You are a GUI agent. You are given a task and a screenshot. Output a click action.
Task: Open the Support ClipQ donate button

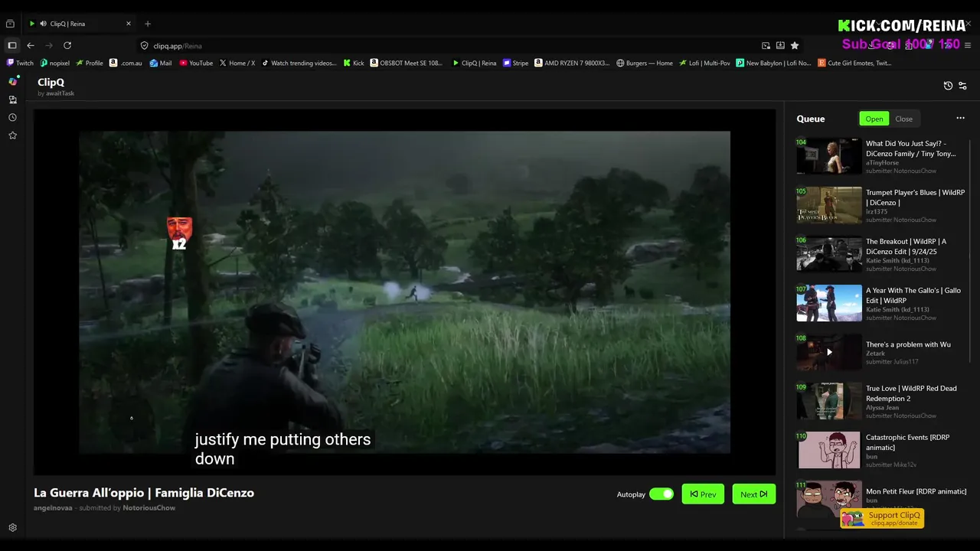[x=882, y=518]
